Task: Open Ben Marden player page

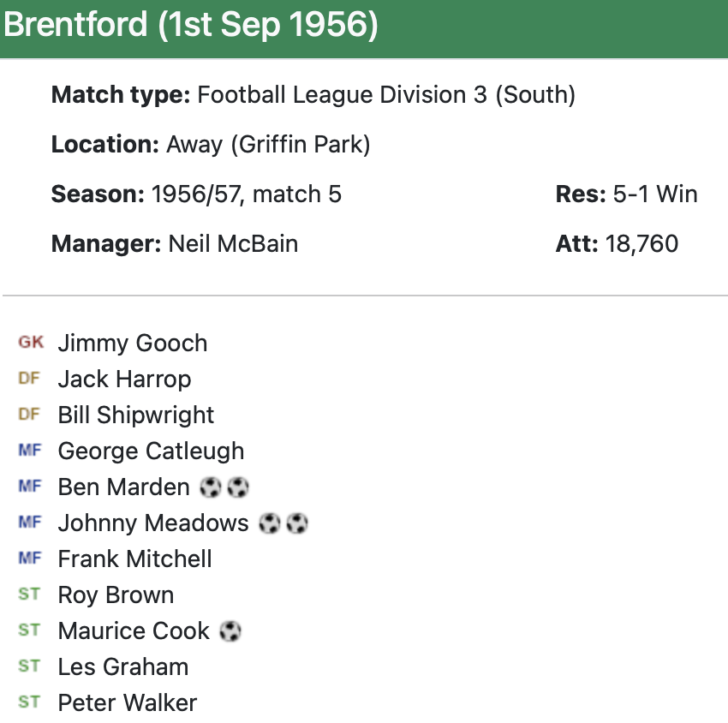Action: (123, 487)
